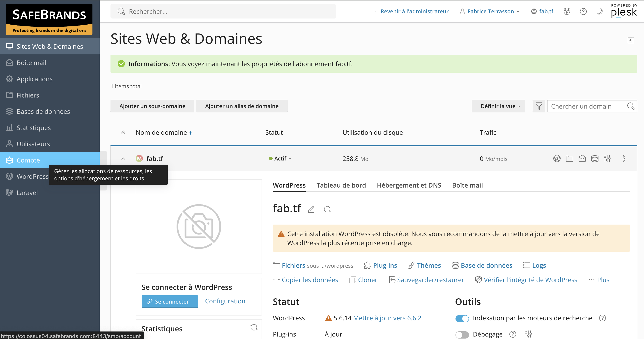Viewport: 644px width, 339px height.
Task: Refresh the Statistiques widget
Action: [254, 327]
